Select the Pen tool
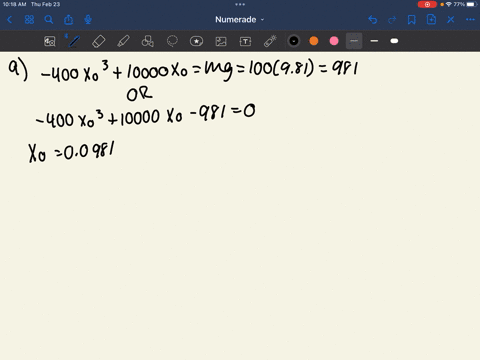 click(x=74, y=41)
